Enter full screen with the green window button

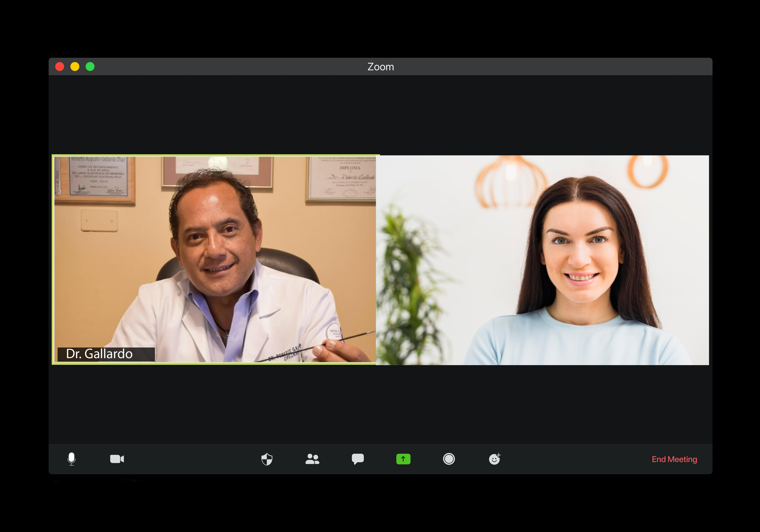pos(90,66)
